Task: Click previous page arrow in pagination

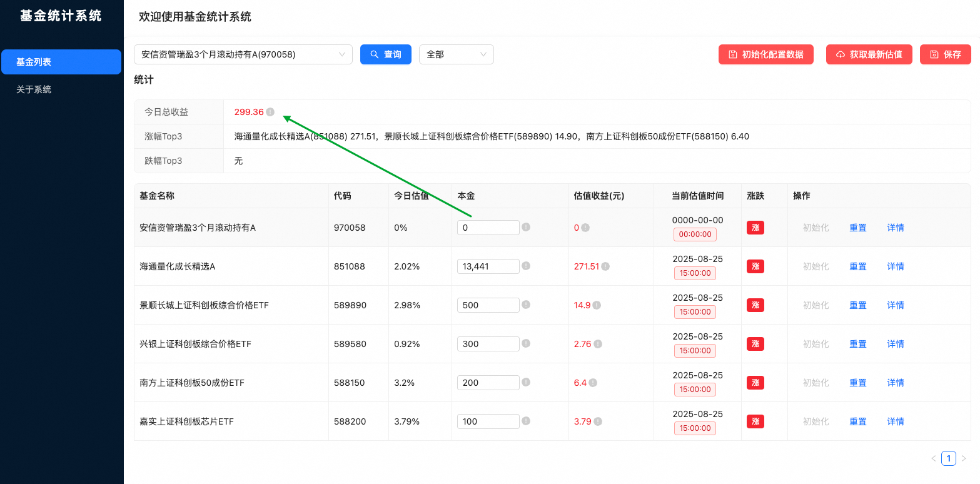Action: [934, 458]
